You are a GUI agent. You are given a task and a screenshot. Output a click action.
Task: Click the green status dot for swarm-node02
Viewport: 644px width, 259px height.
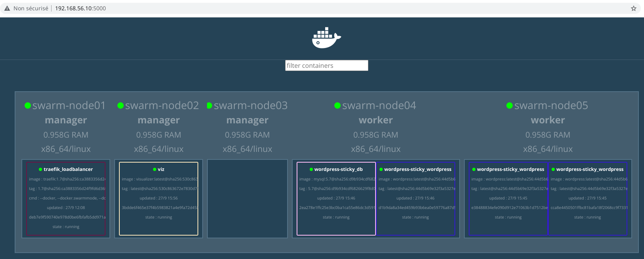coord(121,106)
